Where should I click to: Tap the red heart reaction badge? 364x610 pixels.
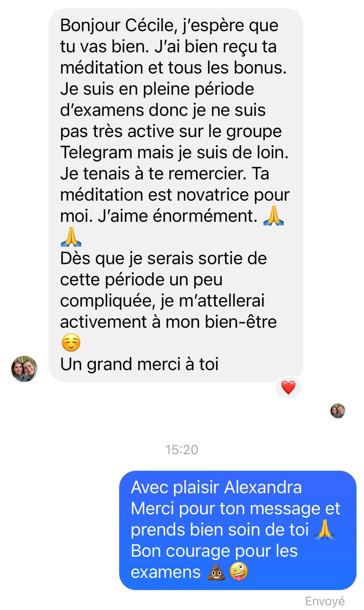[x=288, y=388]
